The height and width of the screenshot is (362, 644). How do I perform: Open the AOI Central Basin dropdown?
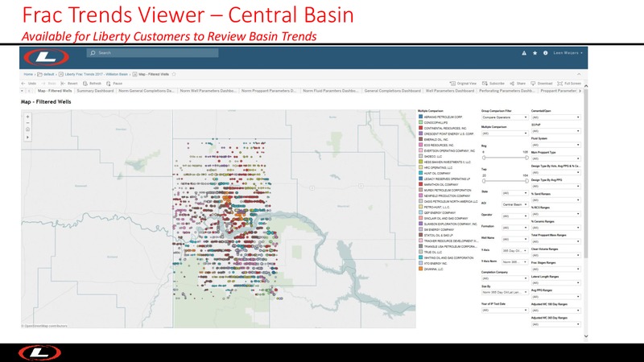[515, 204]
